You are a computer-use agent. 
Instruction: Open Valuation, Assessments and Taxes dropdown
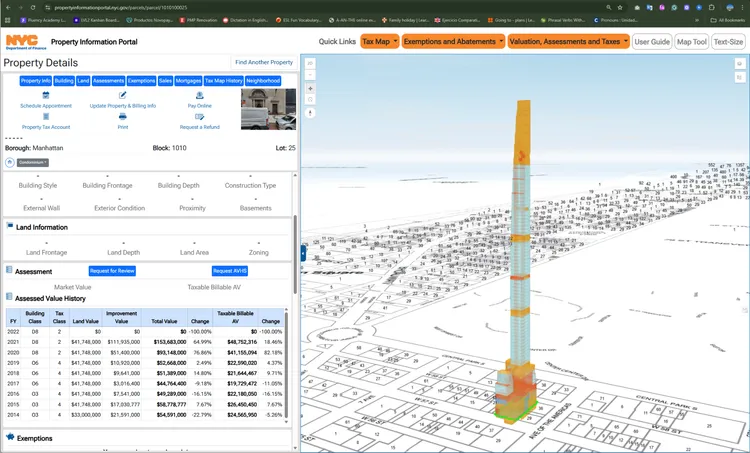569,41
